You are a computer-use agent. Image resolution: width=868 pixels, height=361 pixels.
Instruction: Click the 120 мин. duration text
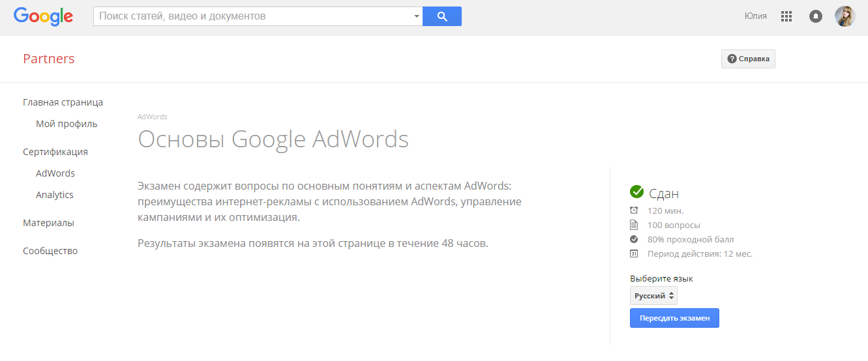tap(665, 211)
